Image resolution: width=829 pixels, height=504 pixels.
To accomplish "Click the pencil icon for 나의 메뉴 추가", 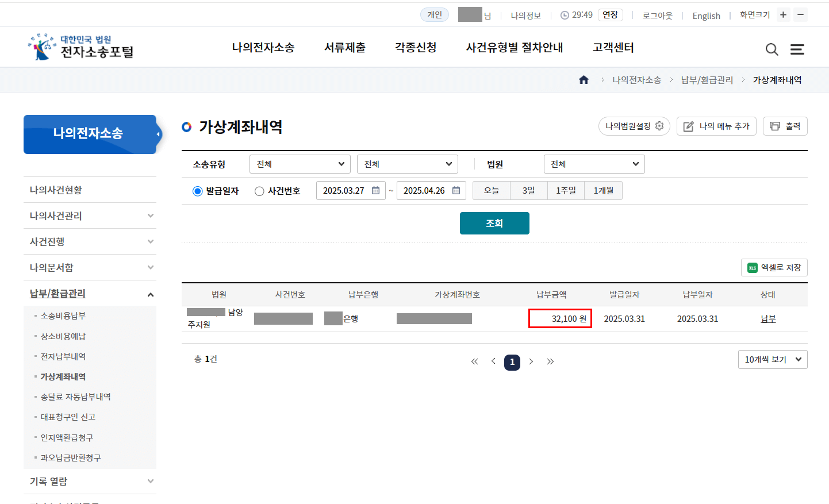I will [688, 126].
